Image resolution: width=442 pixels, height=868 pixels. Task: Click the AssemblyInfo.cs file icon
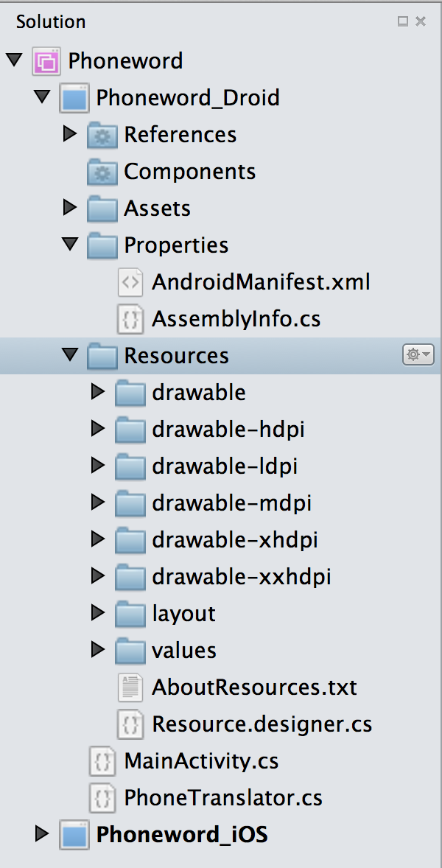tap(130, 319)
